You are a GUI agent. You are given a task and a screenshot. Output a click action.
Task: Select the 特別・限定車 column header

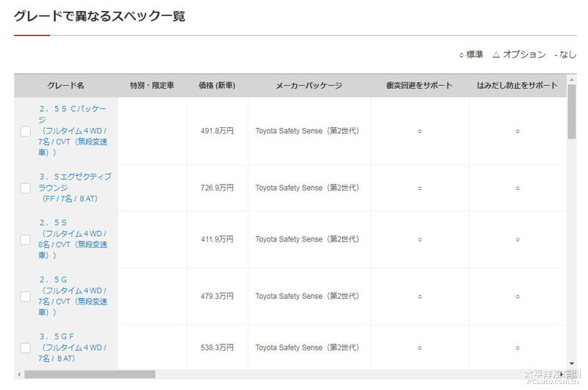152,86
